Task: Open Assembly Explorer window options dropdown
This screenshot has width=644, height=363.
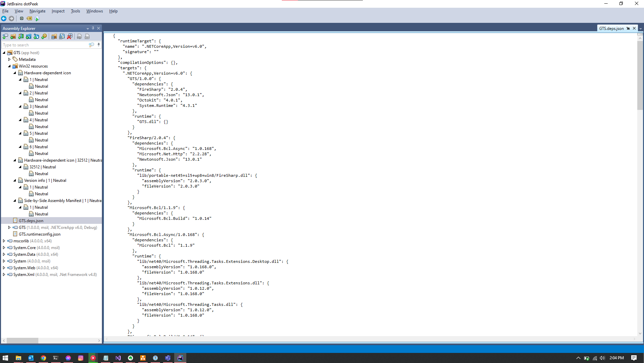Action: [88, 29]
